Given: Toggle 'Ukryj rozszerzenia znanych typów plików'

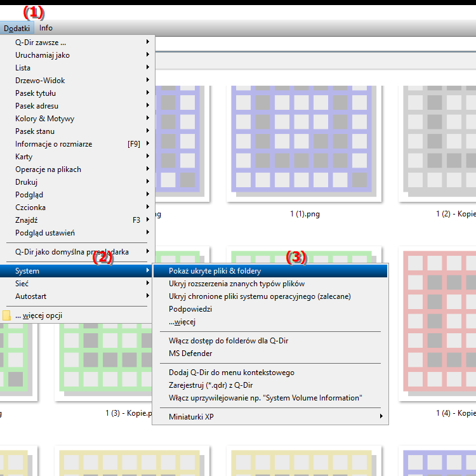Looking at the screenshot, I should click(x=270, y=284).
